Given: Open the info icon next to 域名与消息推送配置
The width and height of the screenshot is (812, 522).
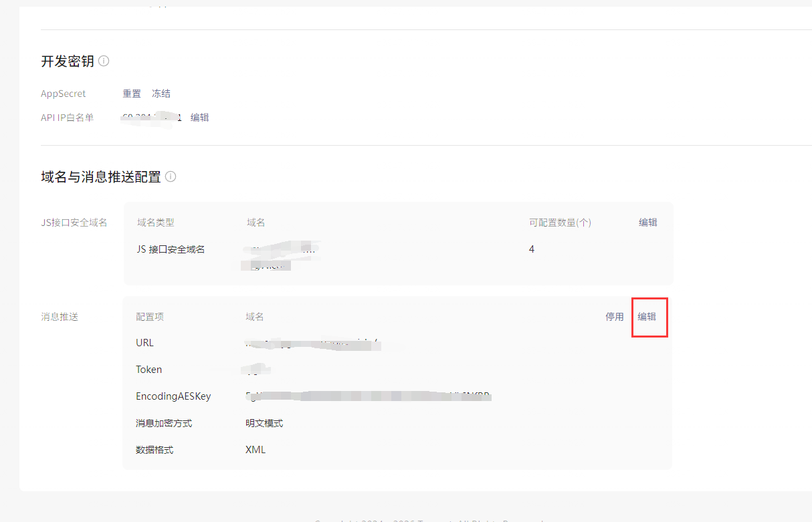Looking at the screenshot, I should pos(171,176).
